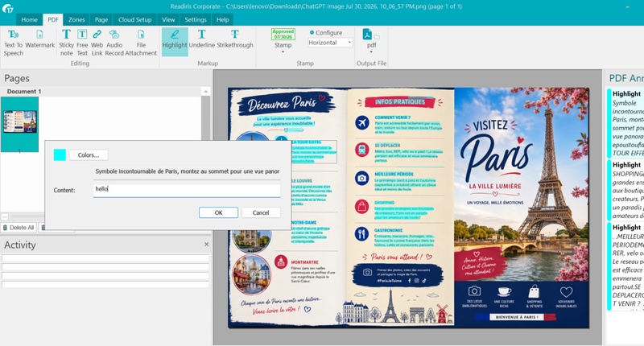The image size is (644, 346).
Task: Add a File Attachment
Action: 141,43
